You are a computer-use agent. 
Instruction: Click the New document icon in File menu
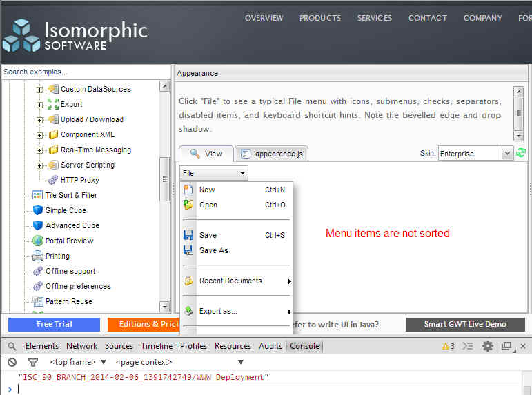[x=188, y=190]
